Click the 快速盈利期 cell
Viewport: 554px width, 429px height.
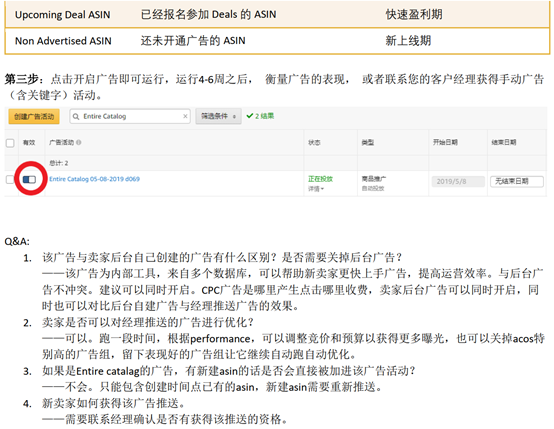[x=414, y=14]
